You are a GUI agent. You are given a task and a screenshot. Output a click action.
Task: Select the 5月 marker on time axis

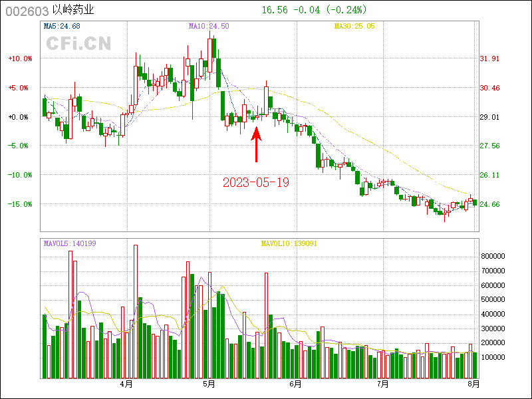pos(209,384)
